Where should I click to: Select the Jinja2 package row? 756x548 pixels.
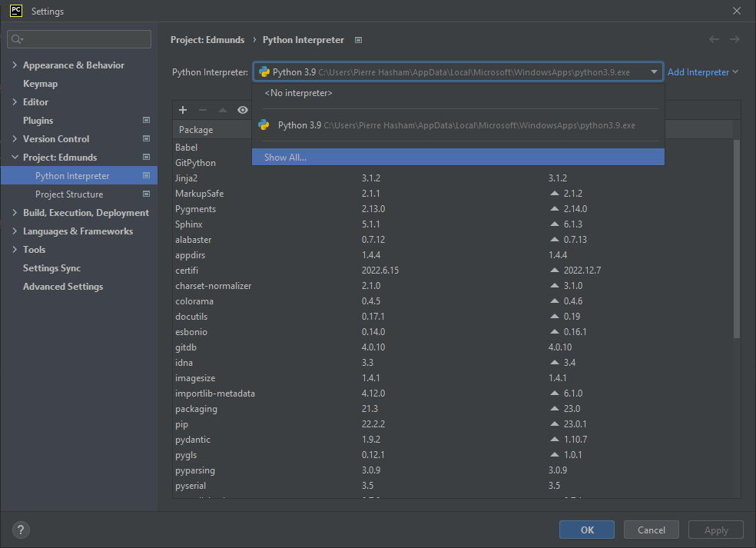point(453,178)
